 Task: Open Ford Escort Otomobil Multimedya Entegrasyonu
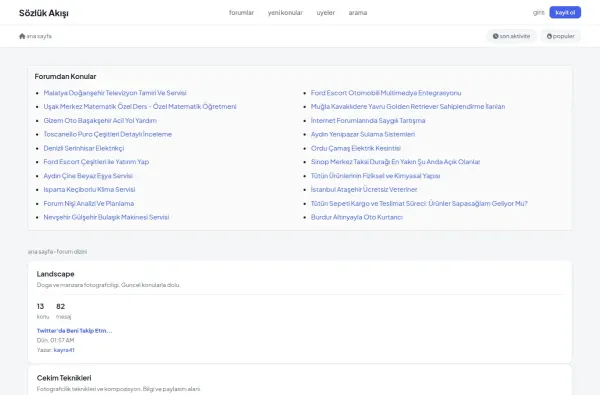[386, 93]
